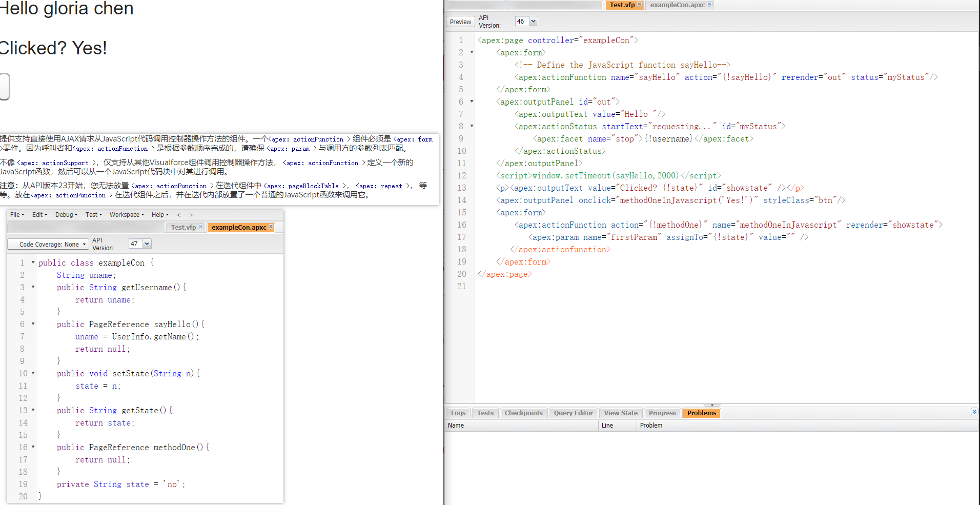Open the View State tab

point(621,413)
